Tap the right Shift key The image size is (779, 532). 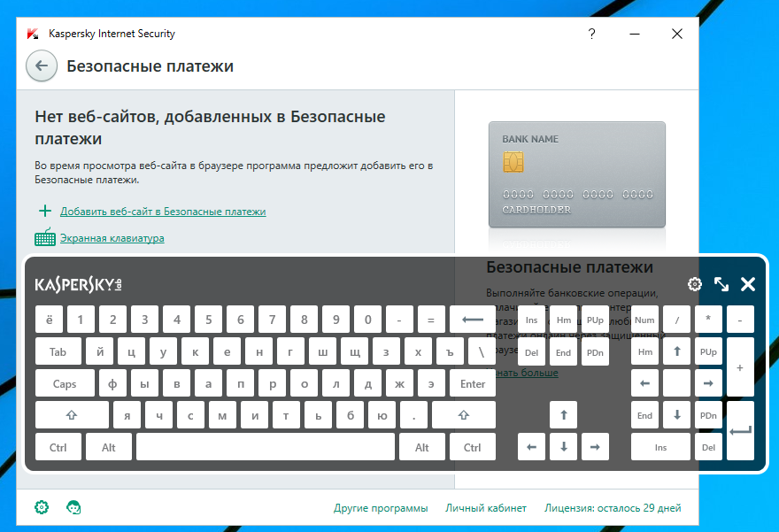[464, 415]
